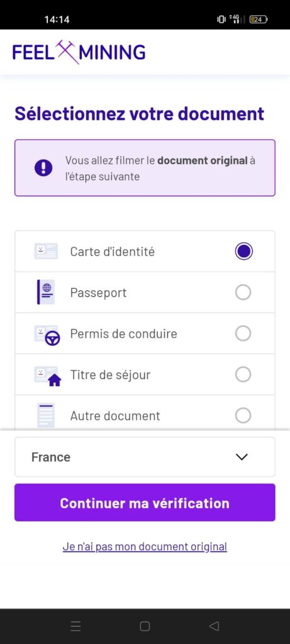Tap the Android home square icon
Viewport: 290px width, 644px height.
coord(145,626)
